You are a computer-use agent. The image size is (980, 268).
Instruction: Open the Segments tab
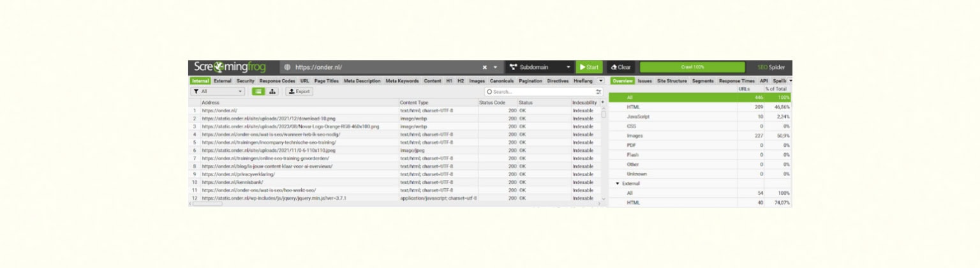(x=703, y=81)
